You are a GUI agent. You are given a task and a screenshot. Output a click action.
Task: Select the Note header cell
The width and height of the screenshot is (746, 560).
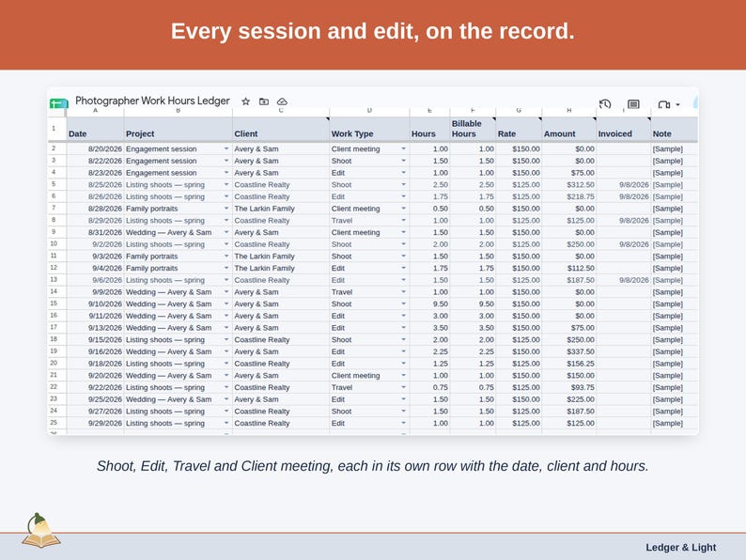pyautogui.click(x=675, y=129)
